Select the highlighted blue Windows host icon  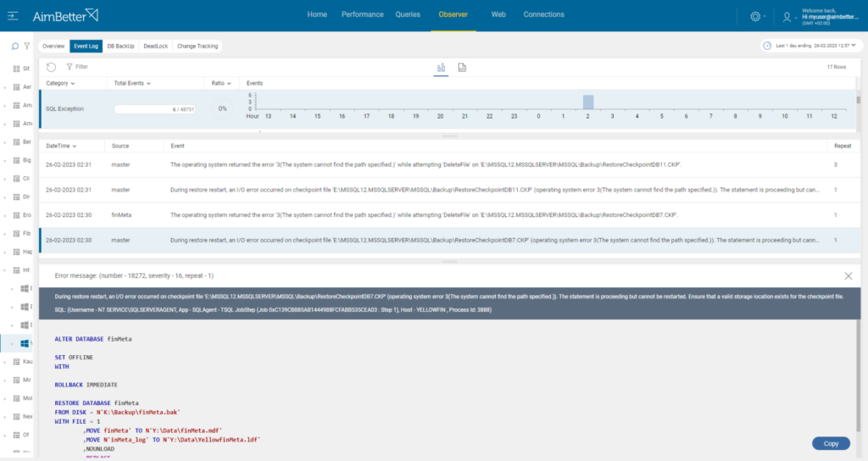click(x=25, y=344)
